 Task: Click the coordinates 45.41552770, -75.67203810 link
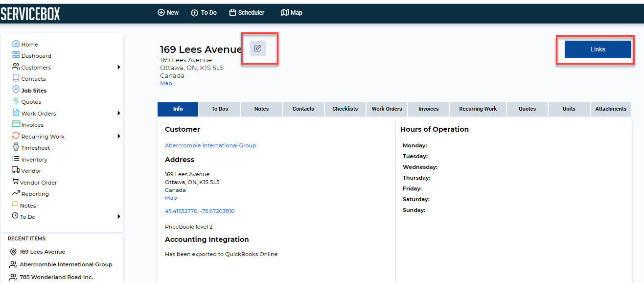pos(200,211)
